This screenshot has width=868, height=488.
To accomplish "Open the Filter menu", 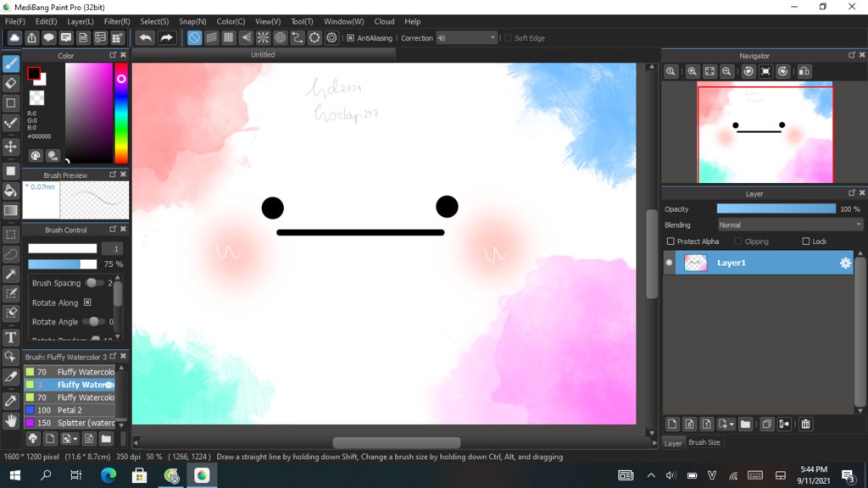I will (x=117, y=21).
